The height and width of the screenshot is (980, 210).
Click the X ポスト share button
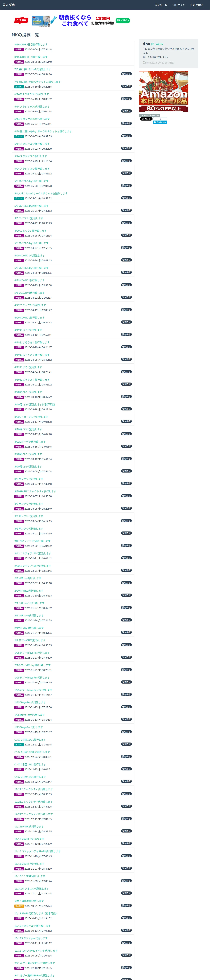tap(146, 119)
